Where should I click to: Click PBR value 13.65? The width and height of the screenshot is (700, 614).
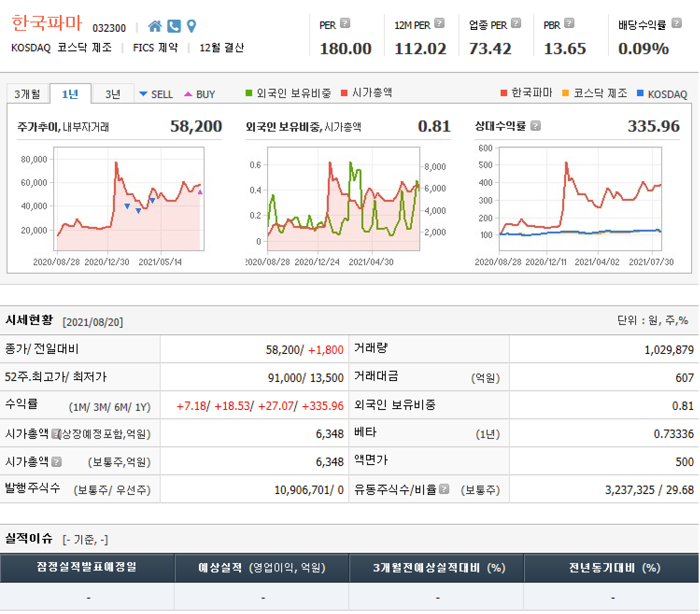565,49
